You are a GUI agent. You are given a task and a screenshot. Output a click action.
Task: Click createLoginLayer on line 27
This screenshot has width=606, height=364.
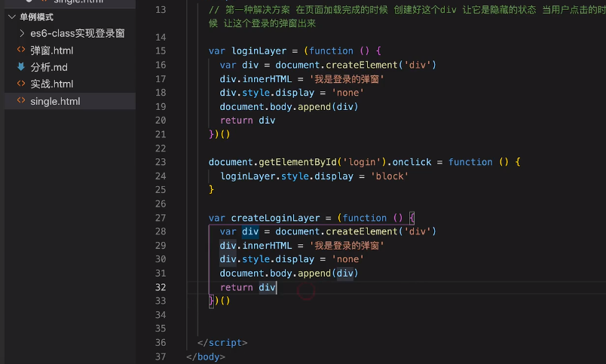(276, 218)
